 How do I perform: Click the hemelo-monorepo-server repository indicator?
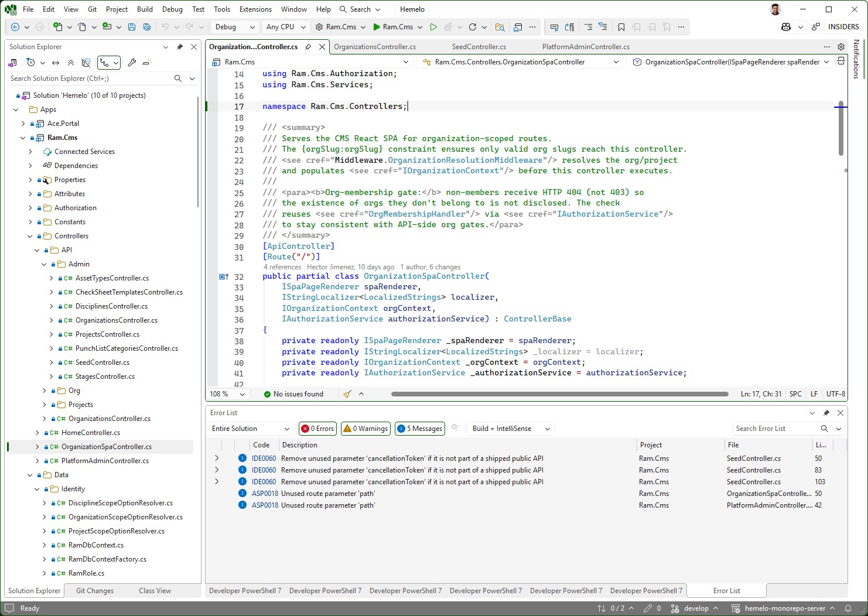783,608
